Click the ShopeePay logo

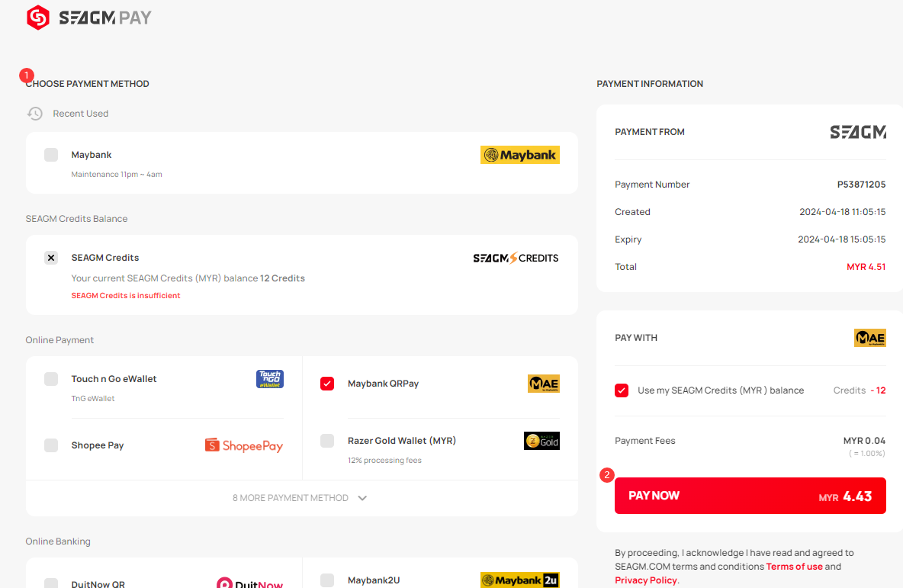[x=243, y=445]
